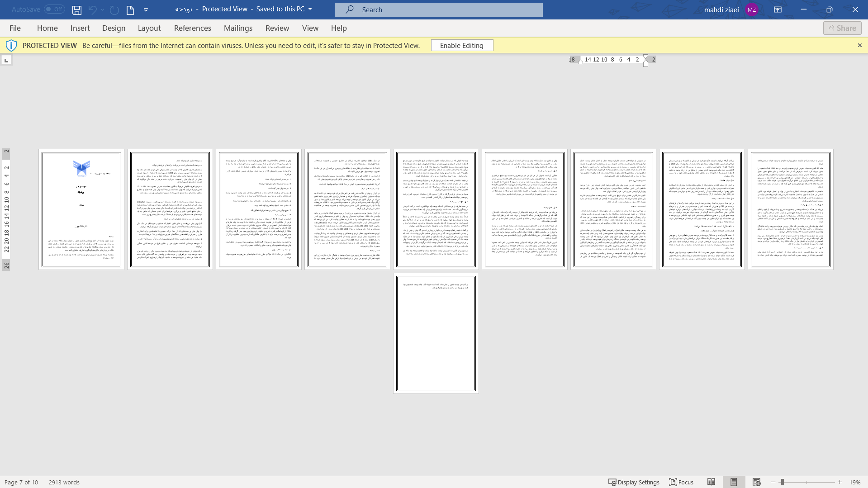868x488 pixels.
Task: Switch to Focus mode
Action: (x=681, y=482)
